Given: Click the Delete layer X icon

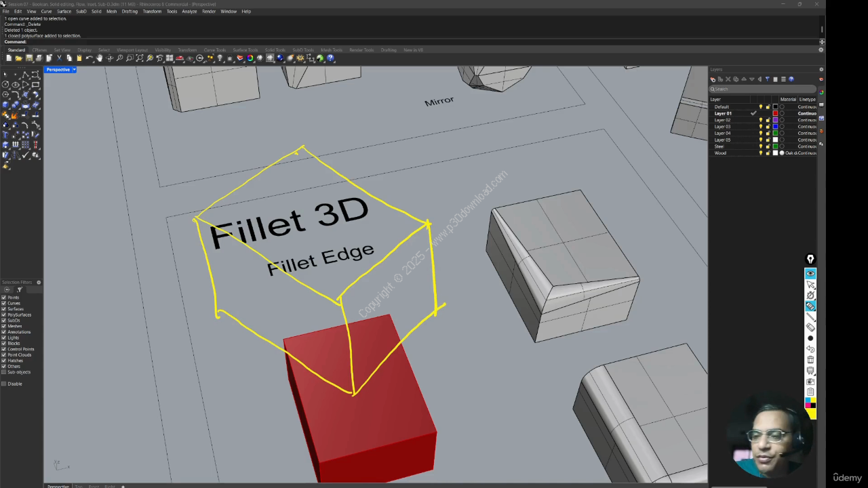Looking at the screenshot, I should point(728,79).
